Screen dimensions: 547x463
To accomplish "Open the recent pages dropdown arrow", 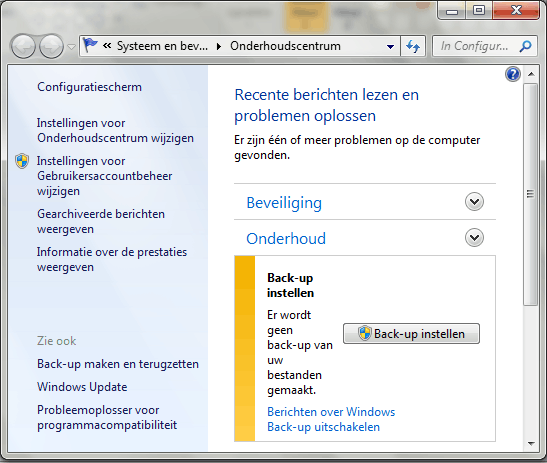I will pyautogui.click(x=72, y=47).
